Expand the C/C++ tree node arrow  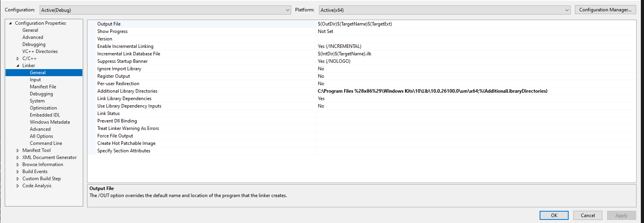click(x=18, y=58)
